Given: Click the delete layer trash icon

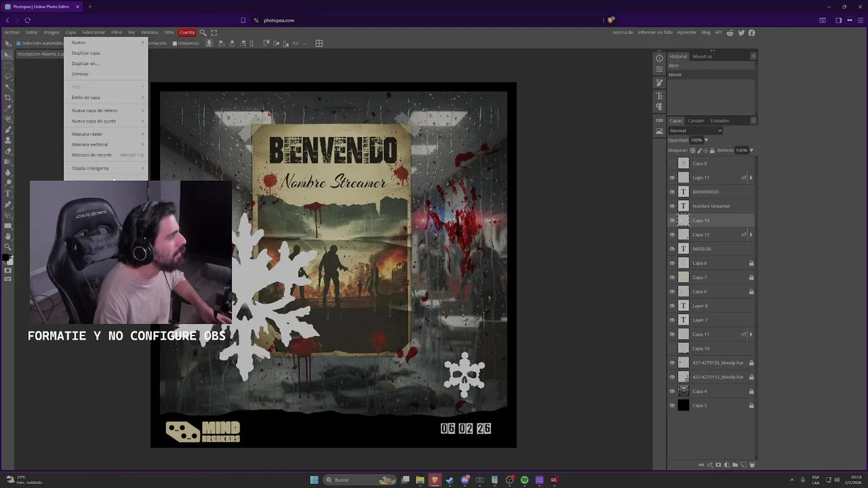Looking at the screenshot, I should (x=752, y=465).
